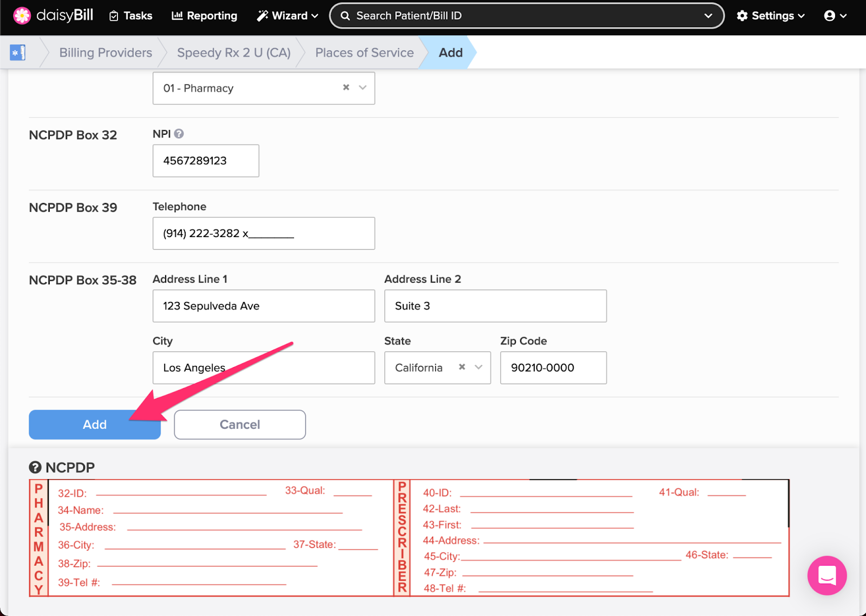866x616 pixels.
Task: Open the Reporting section
Action: pyautogui.click(x=205, y=16)
